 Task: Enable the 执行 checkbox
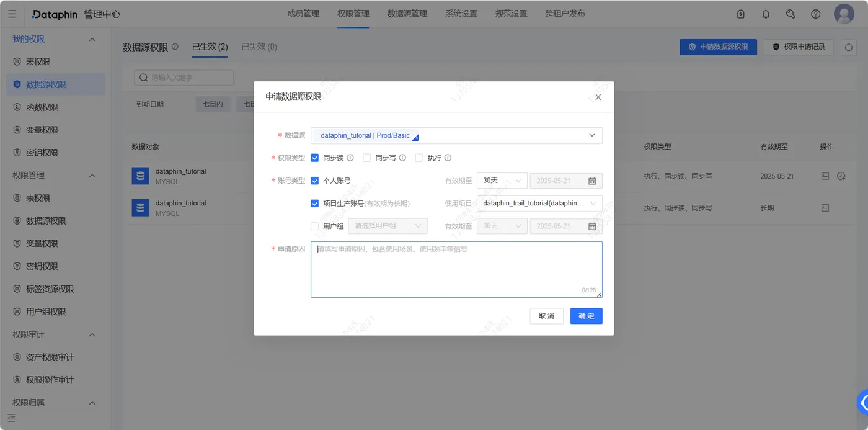419,158
